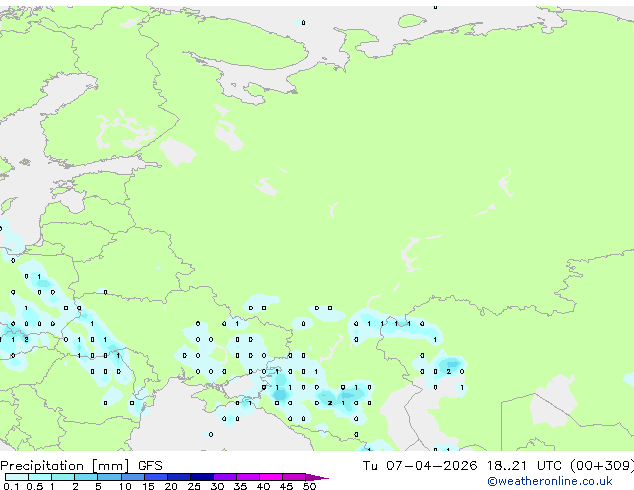Click the purple swatch between 30 and 35
Screen dimensions: 634x490
[x=225, y=477]
